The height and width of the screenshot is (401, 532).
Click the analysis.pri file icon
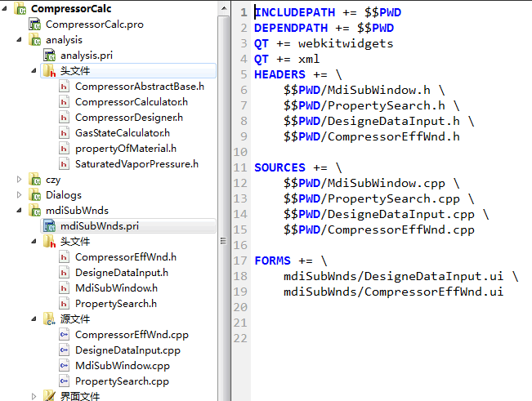tap(49, 56)
